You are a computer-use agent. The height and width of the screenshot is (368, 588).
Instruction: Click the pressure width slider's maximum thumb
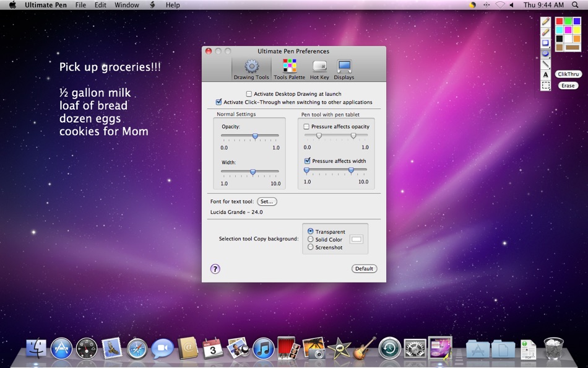click(351, 170)
